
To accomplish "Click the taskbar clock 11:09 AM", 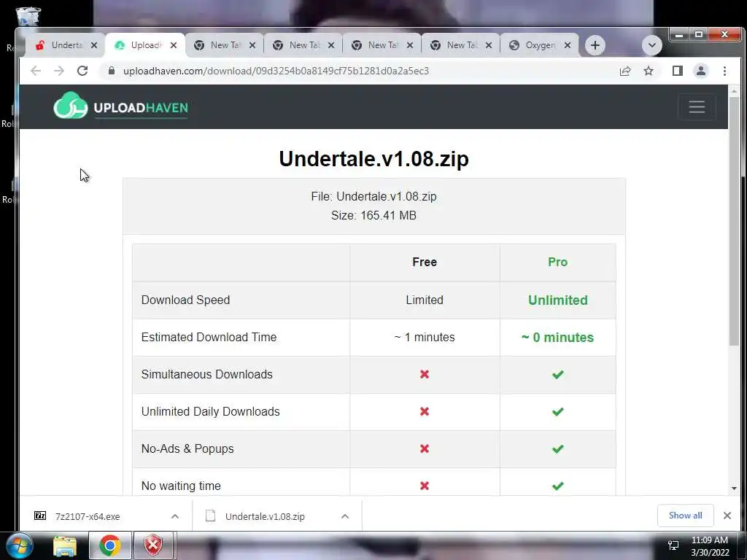I will (709, 540).
